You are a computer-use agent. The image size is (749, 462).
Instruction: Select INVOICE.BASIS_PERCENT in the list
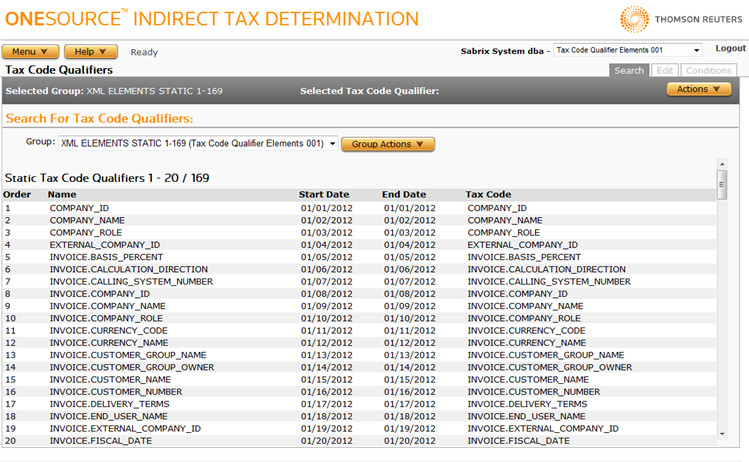point(105,257)
